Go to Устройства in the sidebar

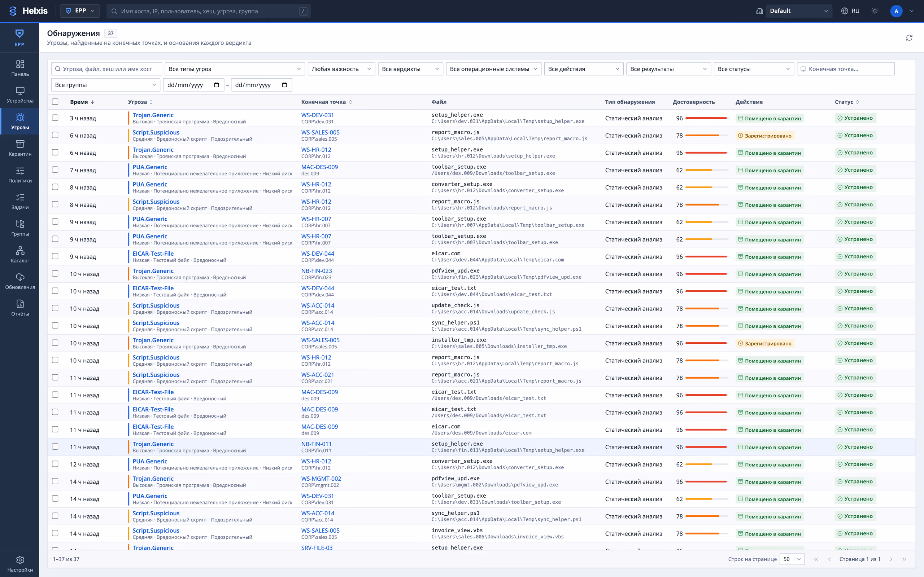coord(20,95)
